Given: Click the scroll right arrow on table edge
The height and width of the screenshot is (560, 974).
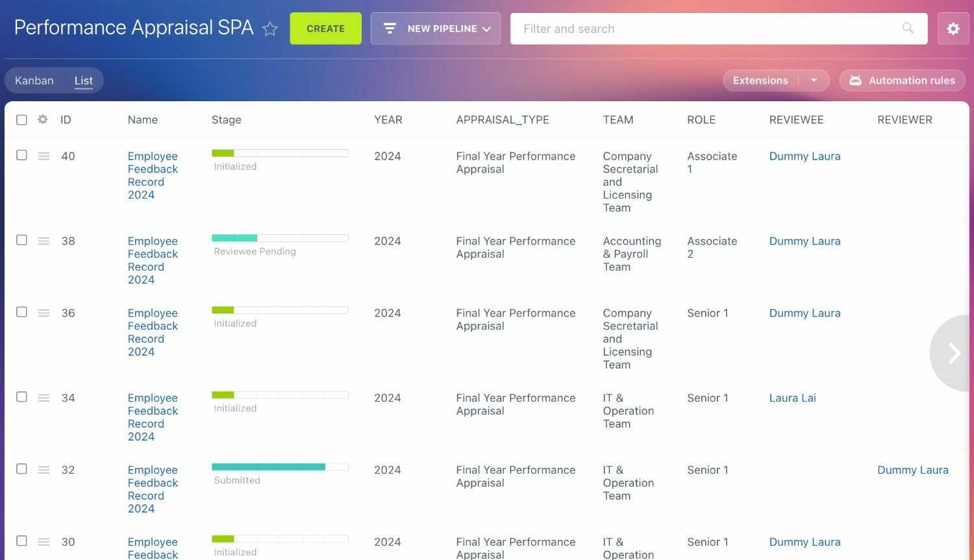Looking at the screenshot, I should tap(953, 353).
